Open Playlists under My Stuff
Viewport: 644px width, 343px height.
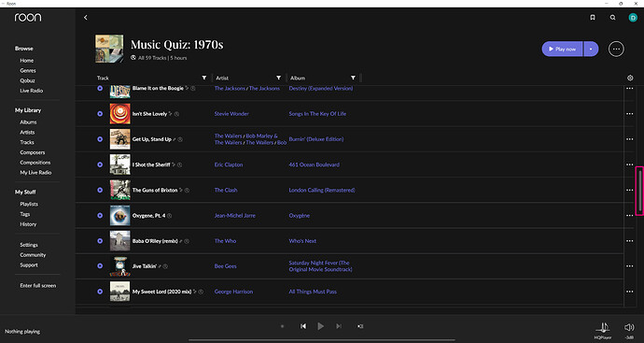tap(29, 204)
